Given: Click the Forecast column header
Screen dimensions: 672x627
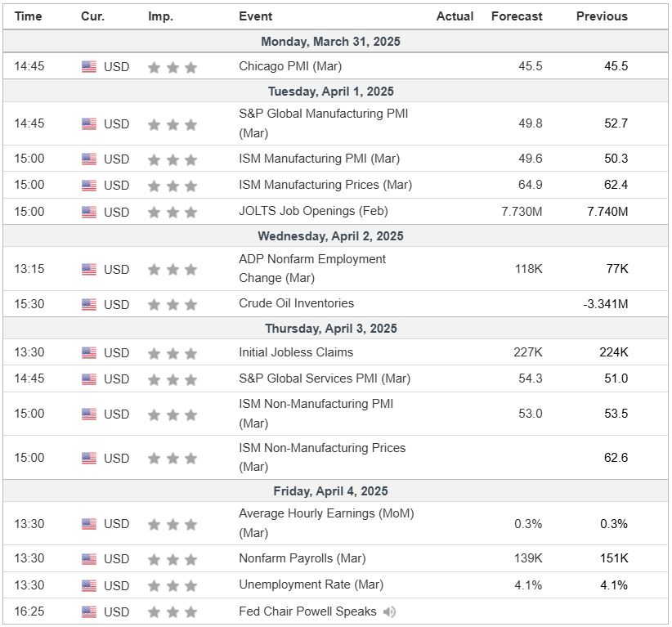Looking at the screenshot, I should click(517, 16).
